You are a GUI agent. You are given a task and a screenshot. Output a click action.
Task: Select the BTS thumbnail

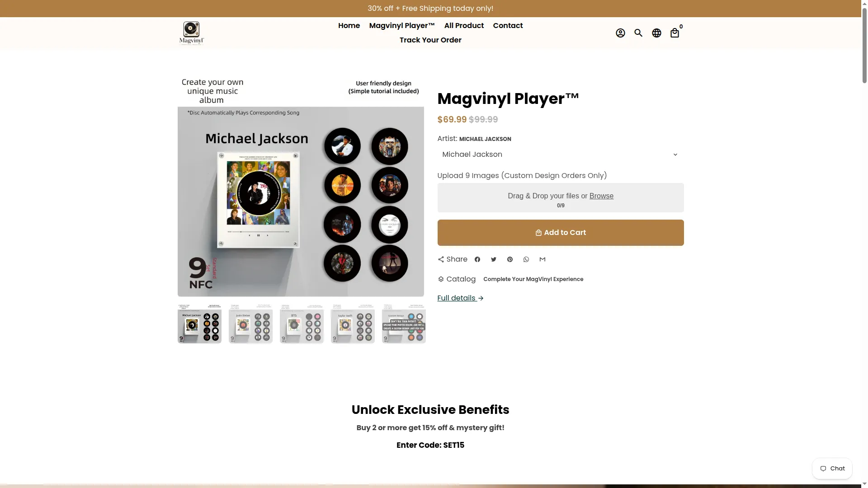(x=302, y=324)
